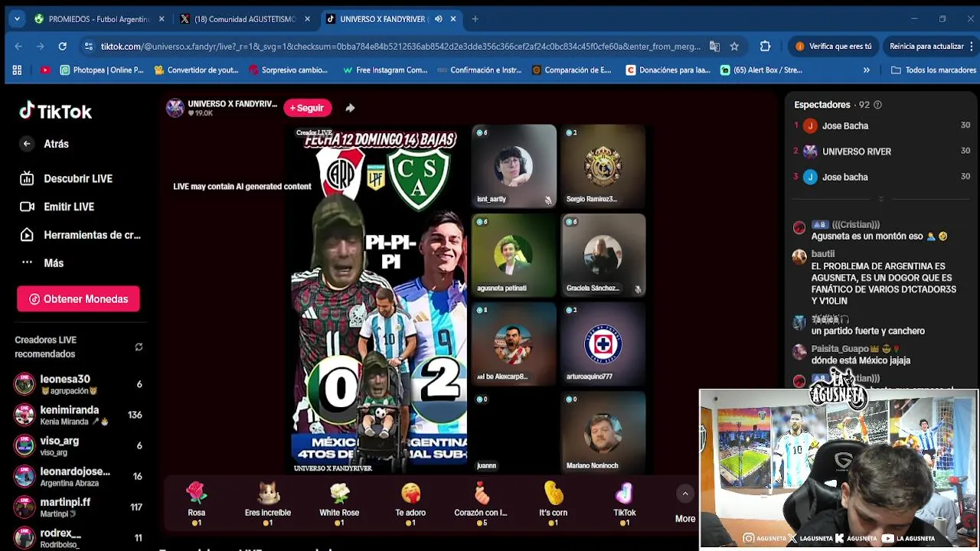Image resolution: width=980 pixels, height=551 pixels.
Task: Click the address bar URL
Action: click(400, 47)
